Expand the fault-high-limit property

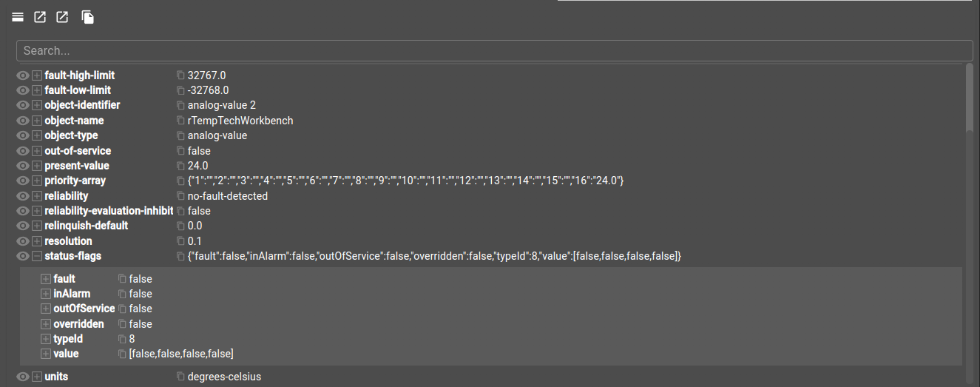37,75
